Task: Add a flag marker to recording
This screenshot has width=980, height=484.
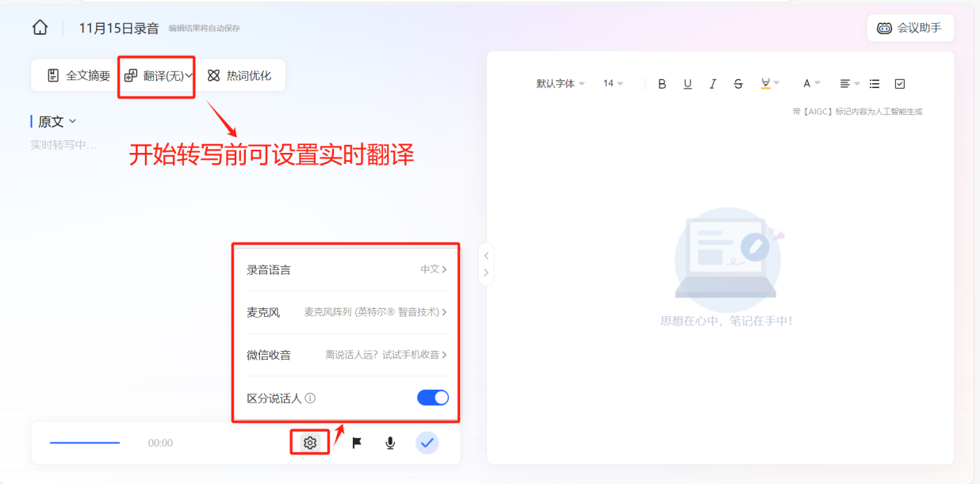Action: pos(357,443)
